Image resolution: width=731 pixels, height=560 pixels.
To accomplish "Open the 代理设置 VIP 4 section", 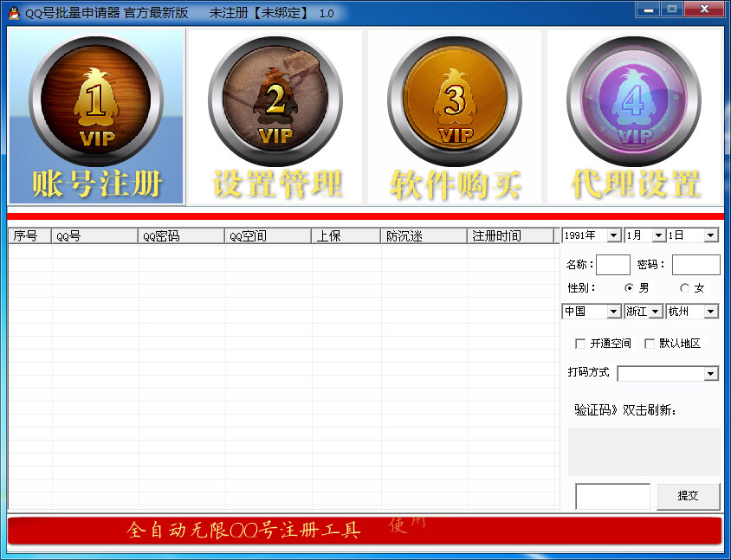I will 634,117.
